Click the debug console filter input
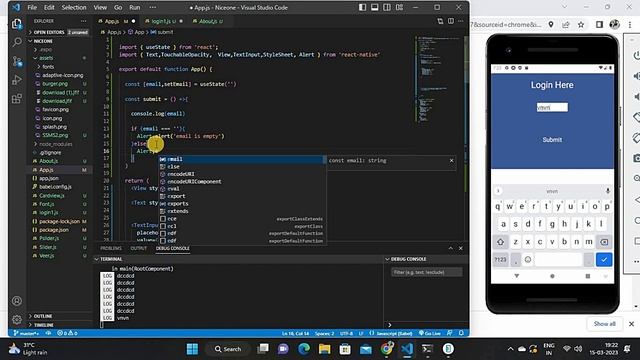The image size is (640, 360). [x=427, y=272]
